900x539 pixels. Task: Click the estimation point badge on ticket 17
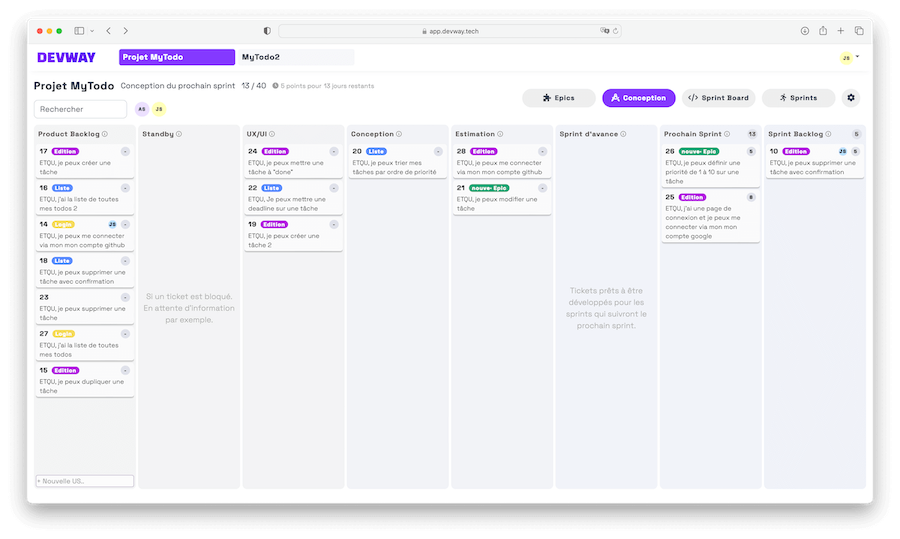[x=125, y=151]
